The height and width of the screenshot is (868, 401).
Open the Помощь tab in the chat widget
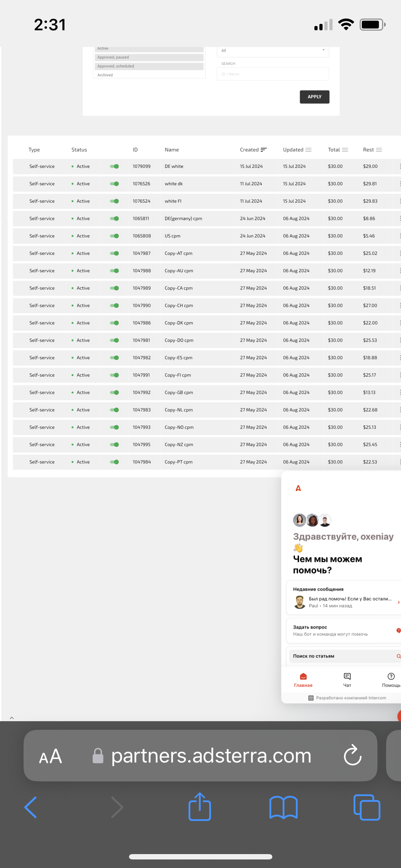coord(391,680)
